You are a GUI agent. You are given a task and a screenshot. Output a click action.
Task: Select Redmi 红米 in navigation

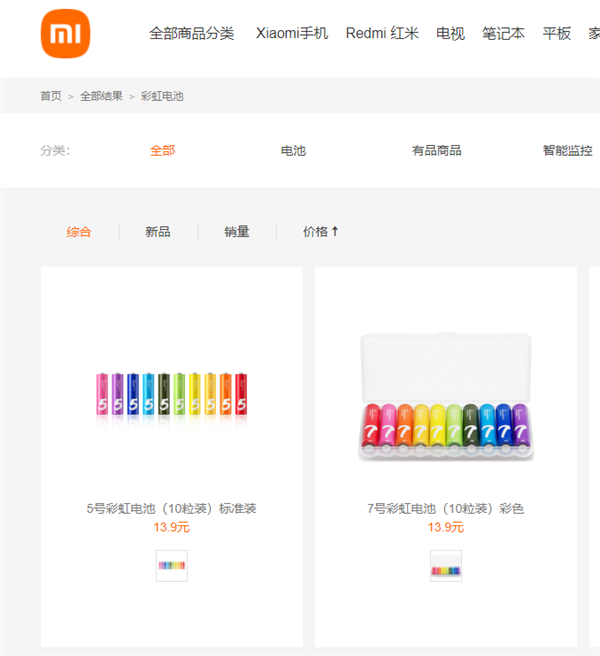381,34
